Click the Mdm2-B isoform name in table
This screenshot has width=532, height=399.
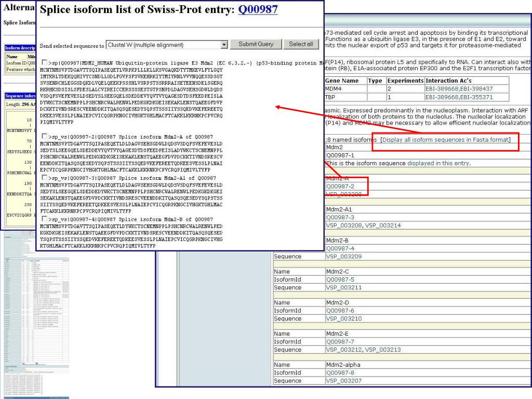pyautogui.click(x=337, y=241)
